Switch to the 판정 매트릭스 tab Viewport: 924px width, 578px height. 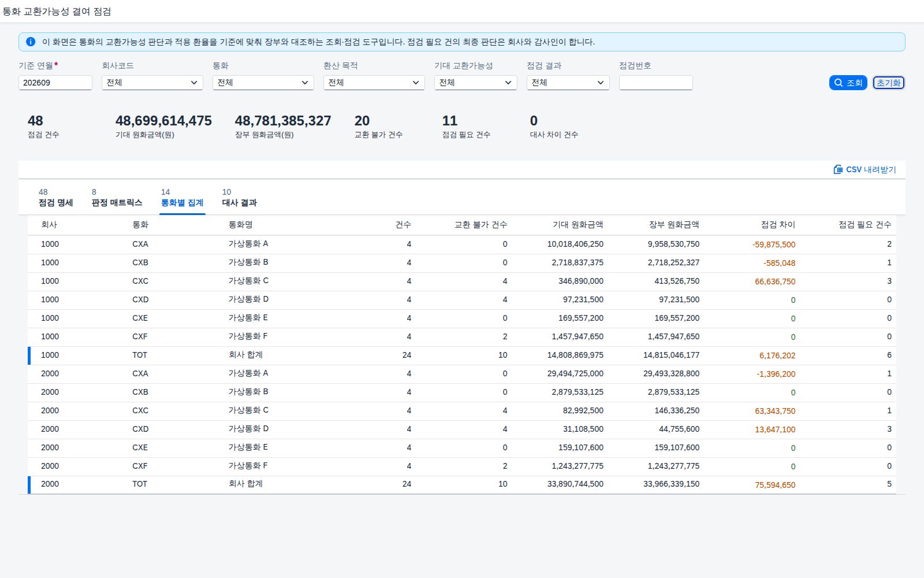pyautogui.click(x=117, y=198)
